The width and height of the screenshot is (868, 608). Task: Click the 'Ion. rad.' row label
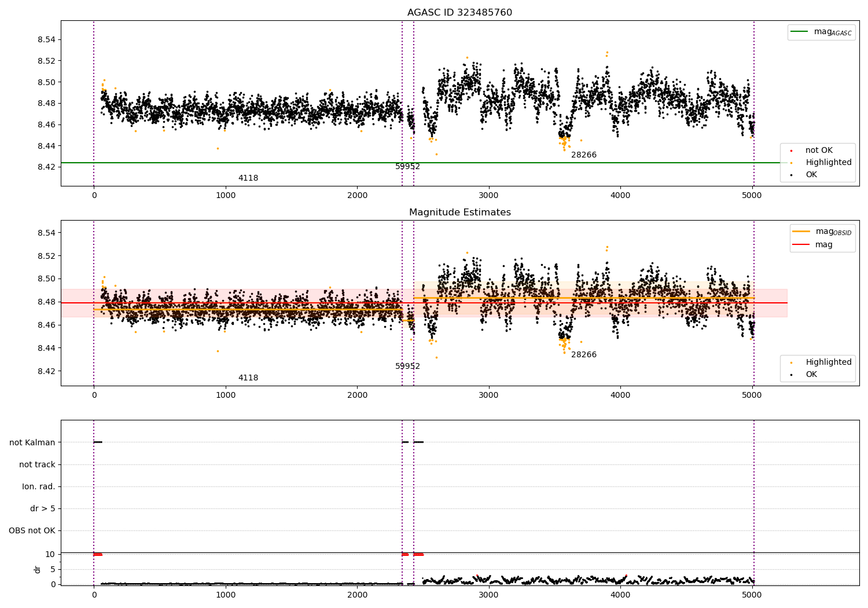point(39,487)
